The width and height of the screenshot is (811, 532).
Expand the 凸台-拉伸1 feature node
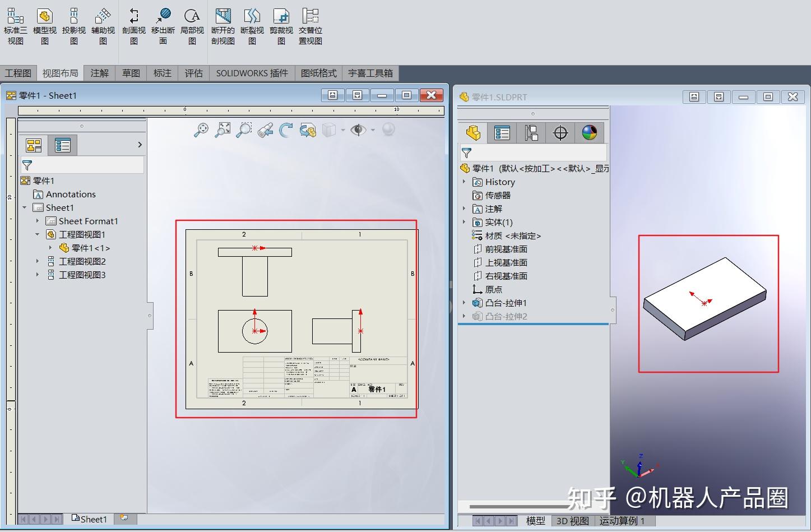point(464,303)
